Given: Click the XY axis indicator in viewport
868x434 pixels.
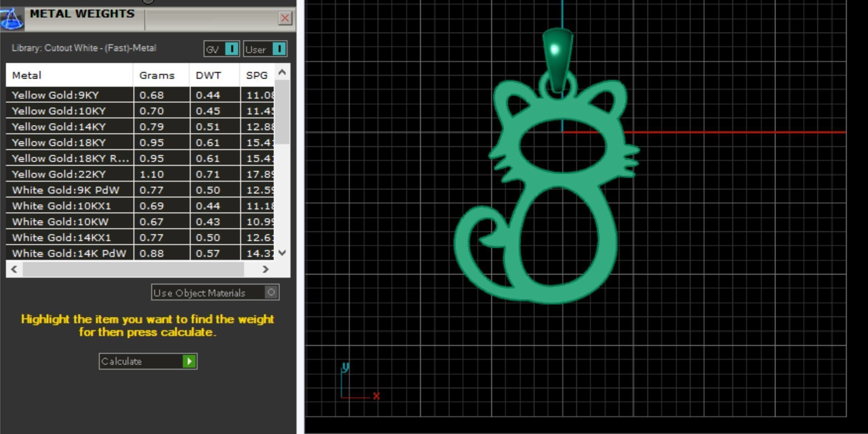Looking at the screenshot, I should [360, 381].
